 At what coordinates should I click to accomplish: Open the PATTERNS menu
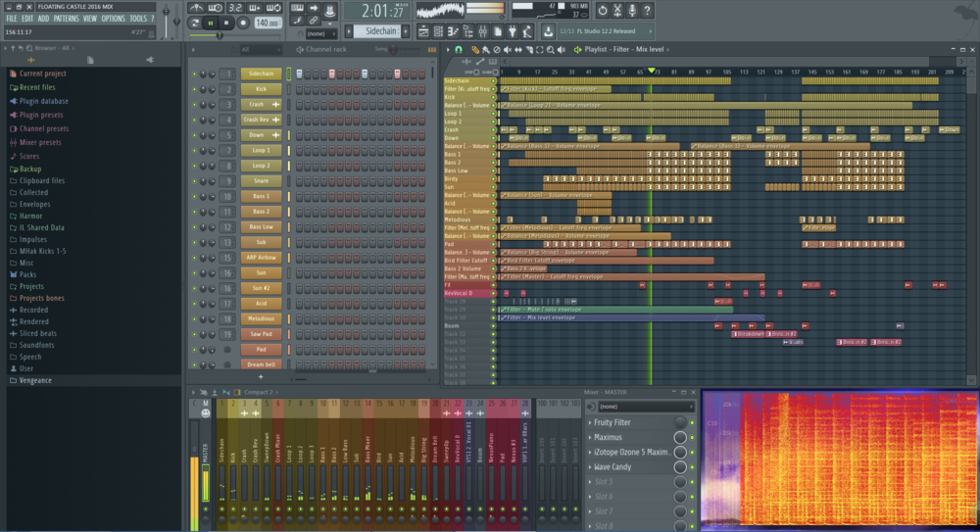click(x=67, y=19)
